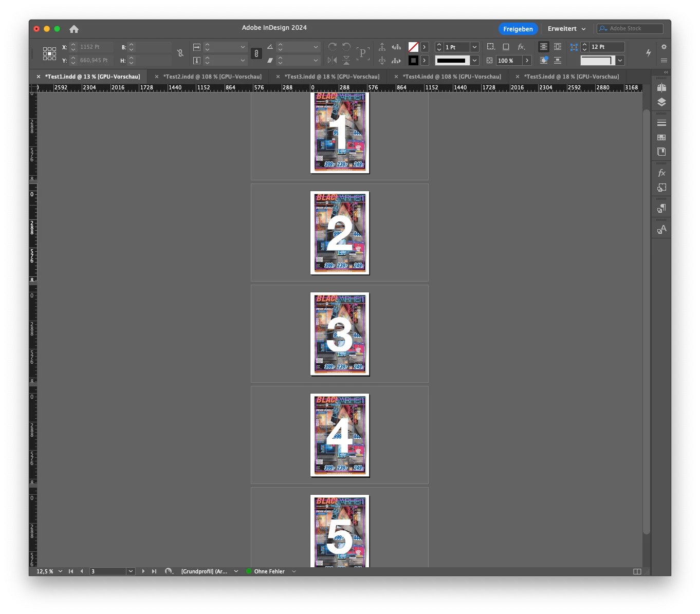Open the Character Styles panel icon in dock
The image size is (700, 614).
pos(661,229)
